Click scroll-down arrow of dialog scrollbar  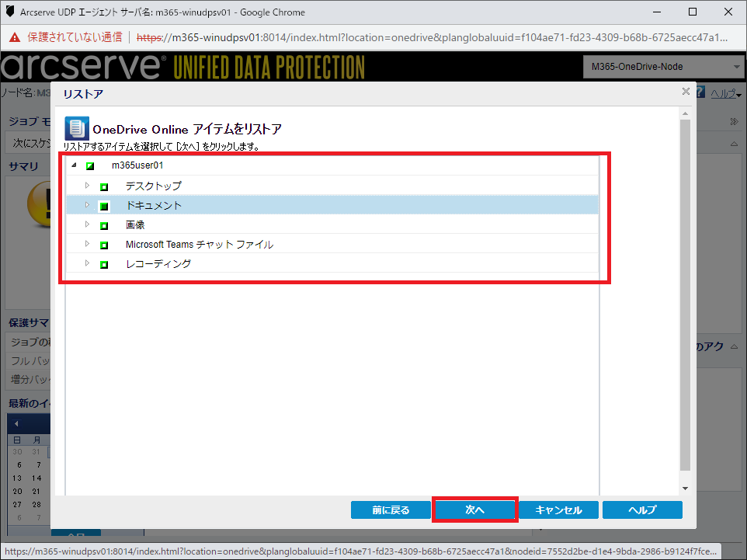(x=685, y=489)
